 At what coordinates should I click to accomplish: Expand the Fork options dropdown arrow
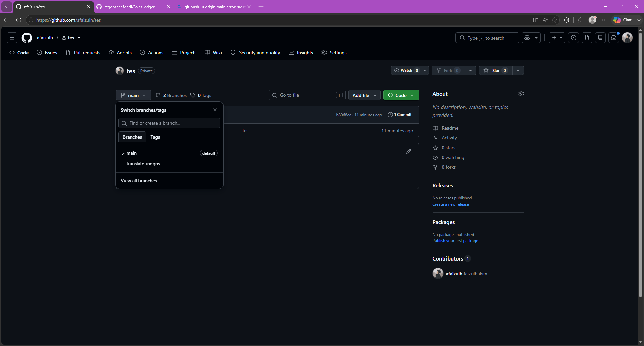point(470,70)
